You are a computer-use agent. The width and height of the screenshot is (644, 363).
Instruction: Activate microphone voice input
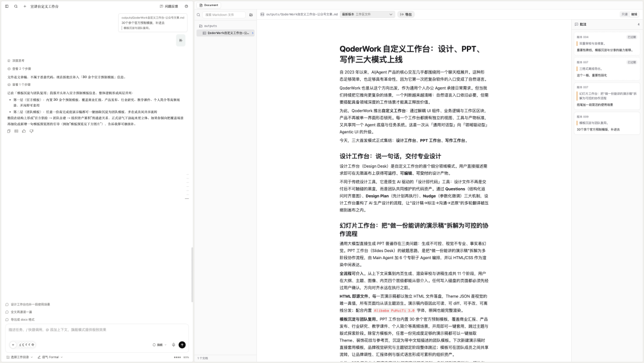[x=174, y=345]
